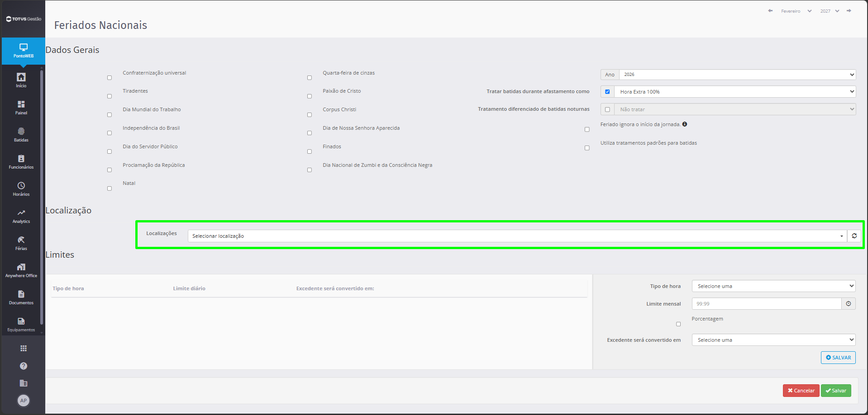Open Funcionários in sidebar
Screen dimensions: 868x415
[21, 161]
